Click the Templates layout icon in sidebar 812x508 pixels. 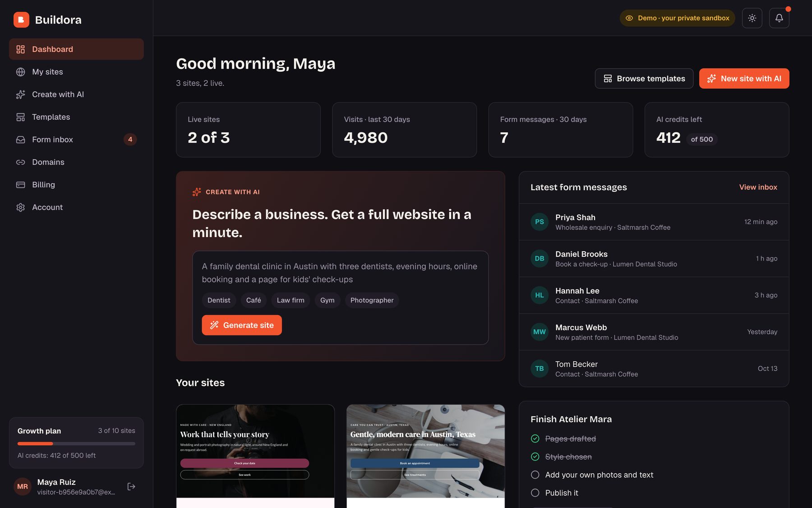click(21, 117)
